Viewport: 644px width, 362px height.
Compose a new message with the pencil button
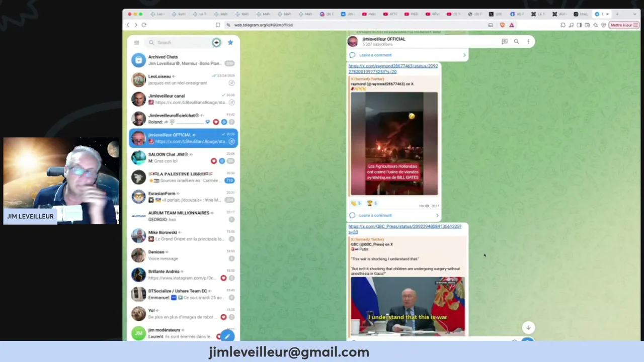(227, 336)
